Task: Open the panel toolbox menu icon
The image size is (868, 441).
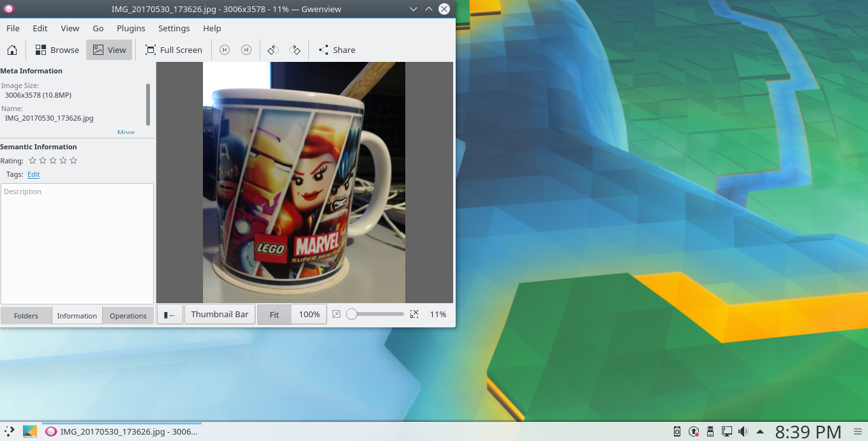Action: [857, 431]
